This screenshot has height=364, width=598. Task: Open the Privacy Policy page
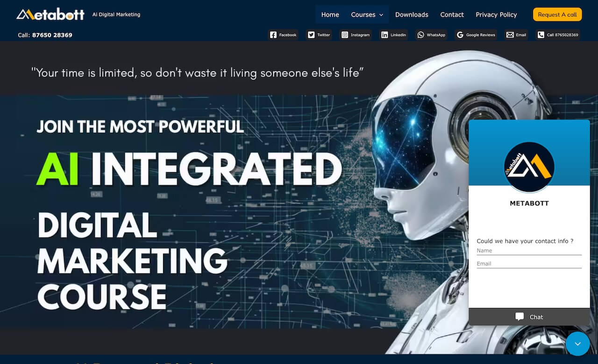point(496,14)
